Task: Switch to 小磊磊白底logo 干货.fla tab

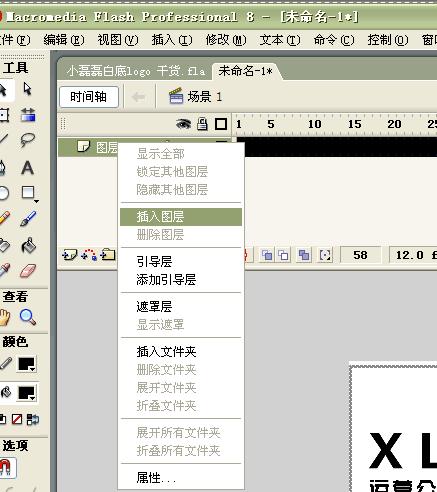Action: pos(135,71)
